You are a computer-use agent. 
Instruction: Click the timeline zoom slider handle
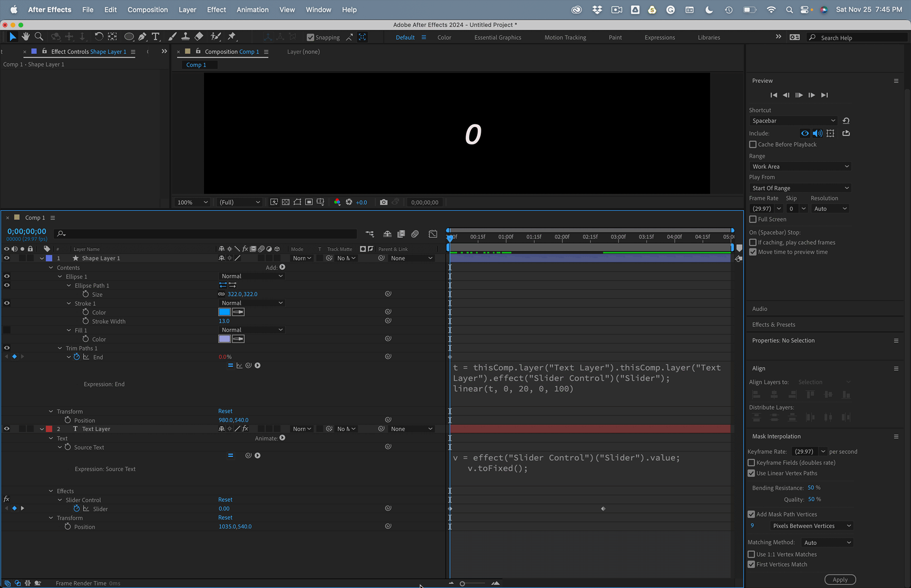click(462, 583)
